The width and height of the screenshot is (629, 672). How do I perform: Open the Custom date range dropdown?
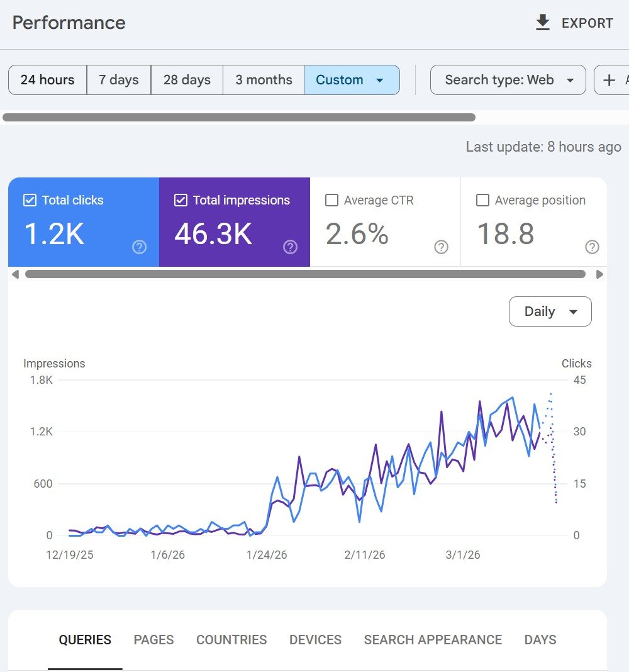click(x=351, y=80)
